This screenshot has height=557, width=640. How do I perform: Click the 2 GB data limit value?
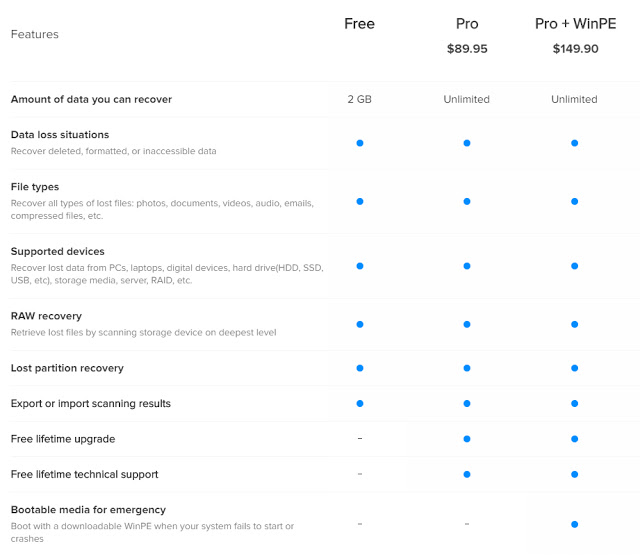(x=359, y=99)
